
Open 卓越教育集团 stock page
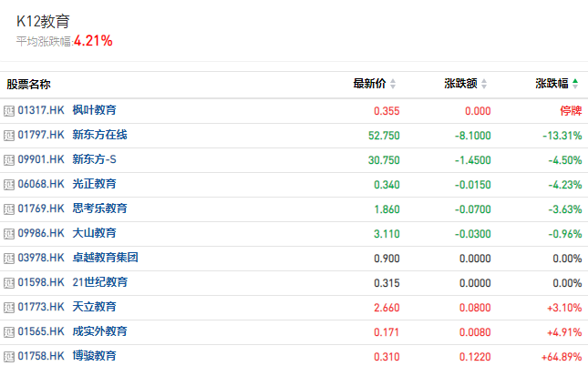pyautogui.click(x=106, y=258)
